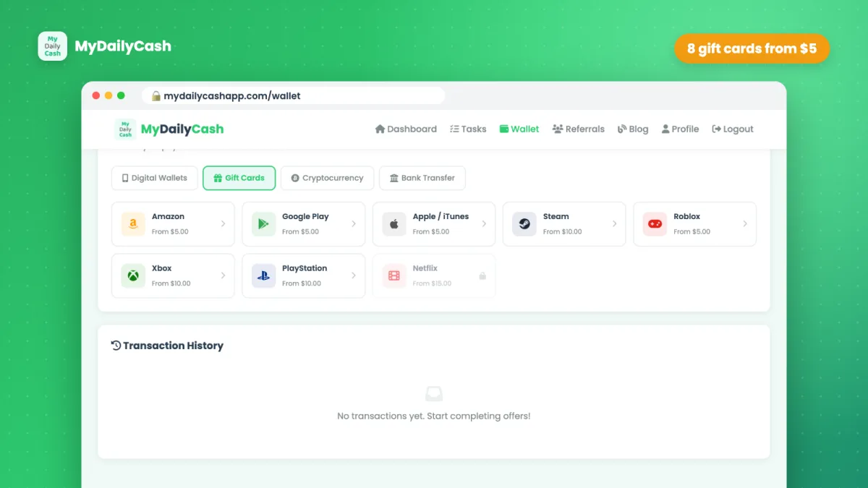This screenshot has width=868, height=488.
Task: Expand the Amazon gift card chevron
Action: pyautogui.click(x=223, y=224)
